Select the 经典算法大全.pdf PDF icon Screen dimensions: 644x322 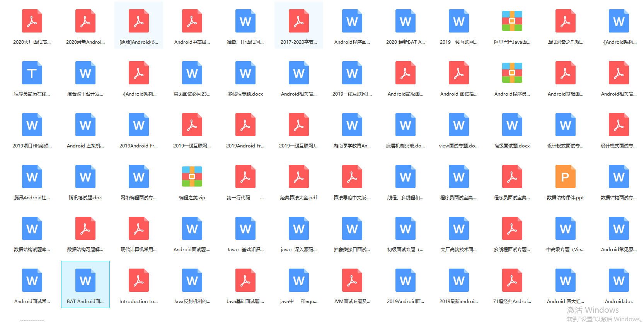pyautogui.click(x=299, y=176)
